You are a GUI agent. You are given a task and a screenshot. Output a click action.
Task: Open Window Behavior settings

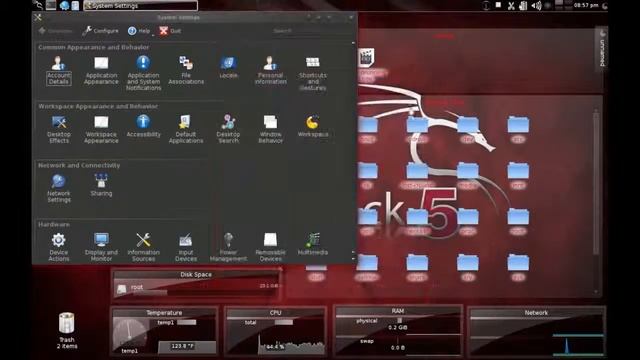point(270,129)
